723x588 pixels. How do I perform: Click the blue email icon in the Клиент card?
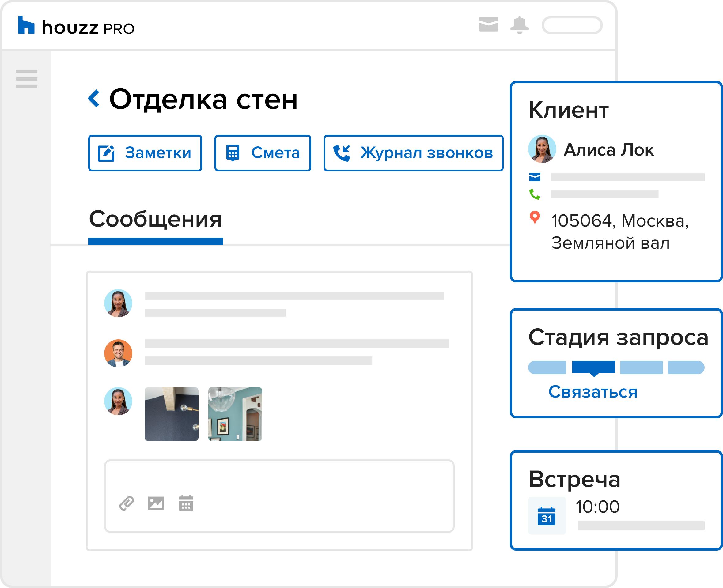535,177
